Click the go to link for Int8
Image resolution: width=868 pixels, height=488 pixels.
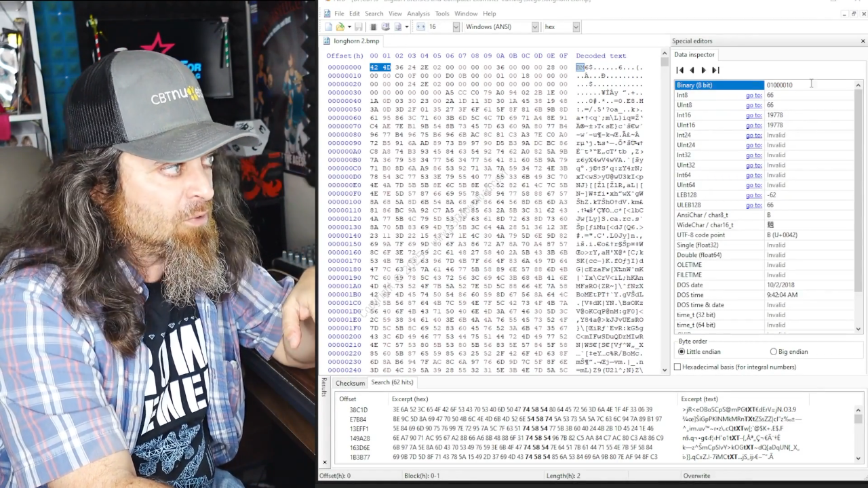753,95
